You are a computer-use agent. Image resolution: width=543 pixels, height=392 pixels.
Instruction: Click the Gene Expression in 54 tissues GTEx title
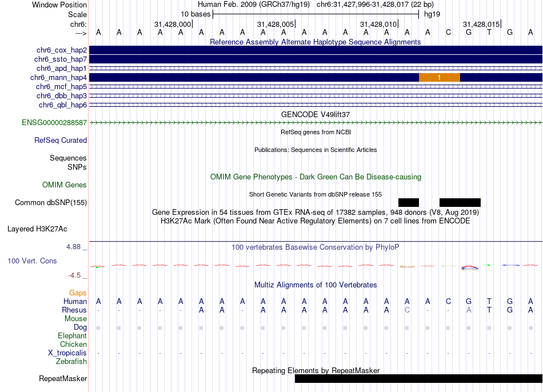tap(316, 212)
